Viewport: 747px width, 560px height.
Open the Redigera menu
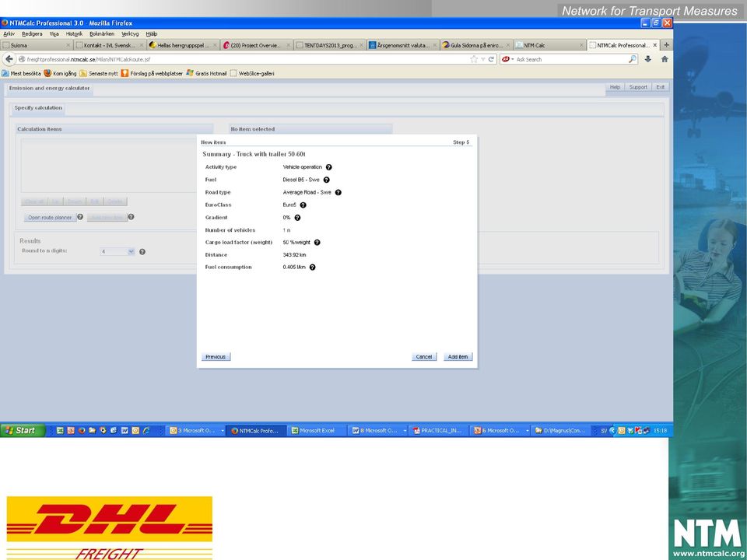pyautogui.click(x=32, y=33)
